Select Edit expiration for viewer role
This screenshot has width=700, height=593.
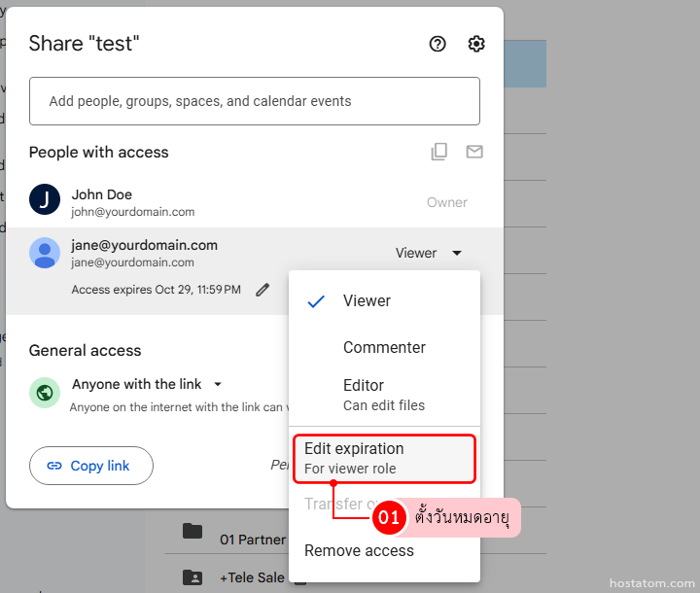(384, 458)
